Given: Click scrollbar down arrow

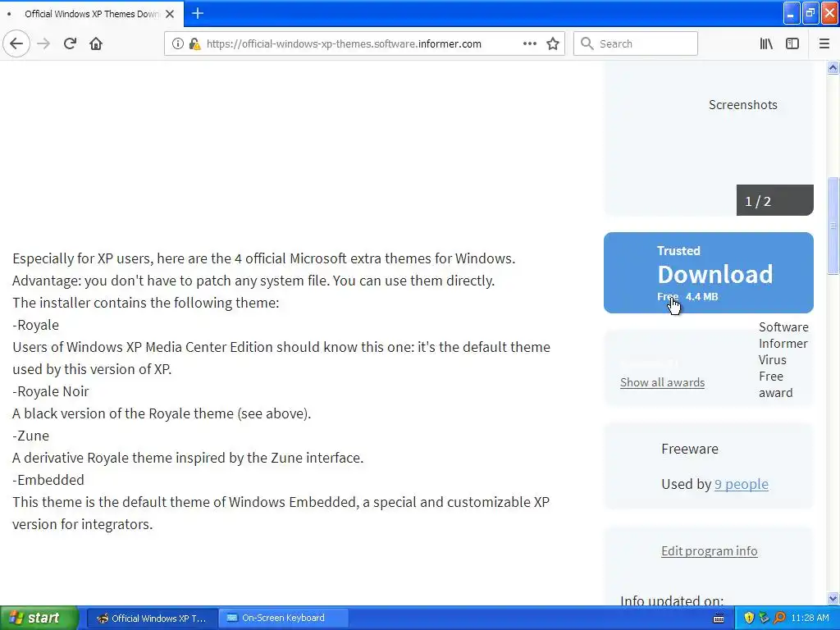Looking at the screenshot, I should 833,598.
